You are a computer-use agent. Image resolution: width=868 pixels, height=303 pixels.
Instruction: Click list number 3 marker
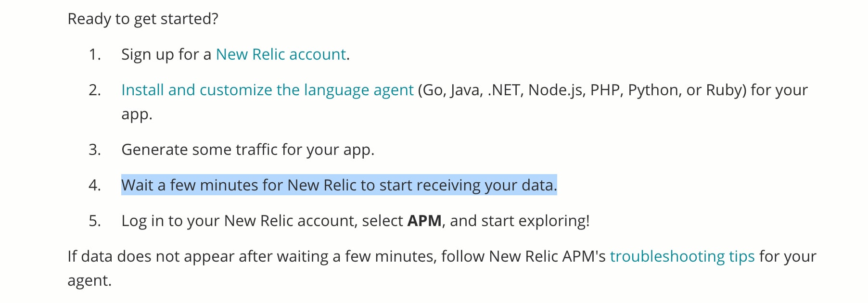tap(95, 150)
